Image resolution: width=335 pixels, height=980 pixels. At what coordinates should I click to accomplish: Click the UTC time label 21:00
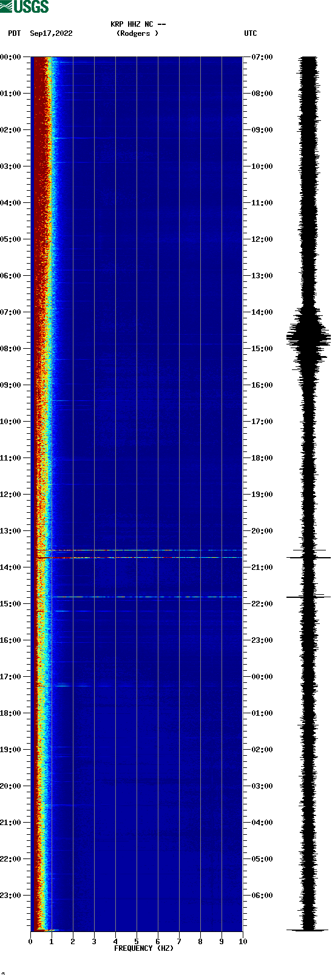pyautogui.click(x=262, y=567)
